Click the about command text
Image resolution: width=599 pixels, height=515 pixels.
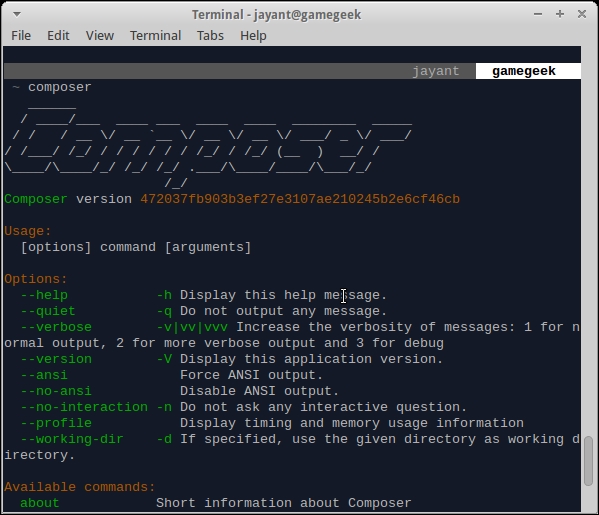click(x=40, y=503)
